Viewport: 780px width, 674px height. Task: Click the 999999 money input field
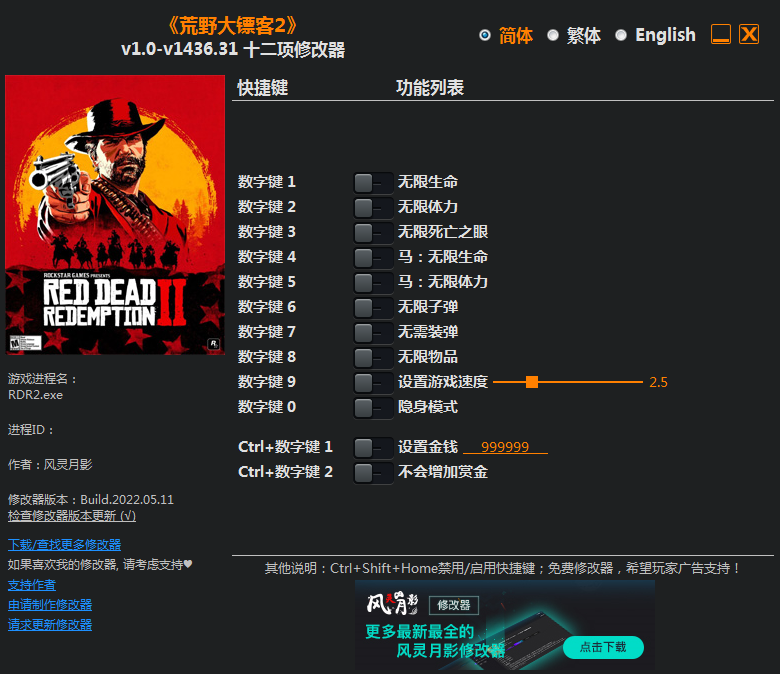tap(505, 447)
